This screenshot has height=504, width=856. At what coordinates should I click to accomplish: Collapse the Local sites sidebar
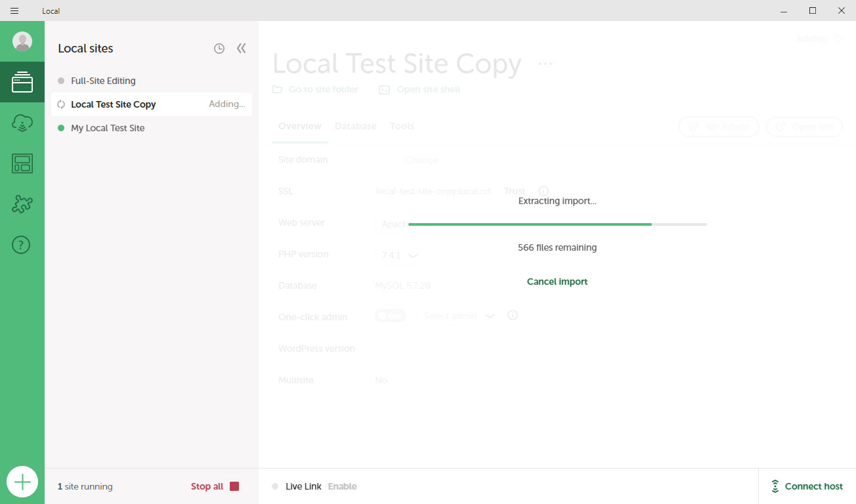click(x=242, y=49)
